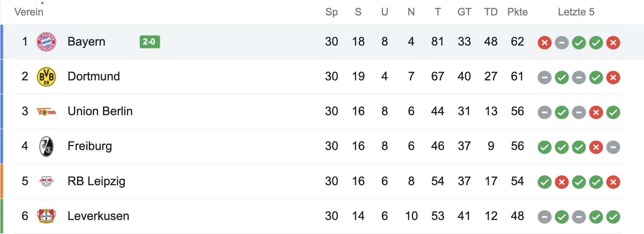Click the Pkte column header
Image resolution: width=644 pixels, height=234 pixels.
point(517,12)
